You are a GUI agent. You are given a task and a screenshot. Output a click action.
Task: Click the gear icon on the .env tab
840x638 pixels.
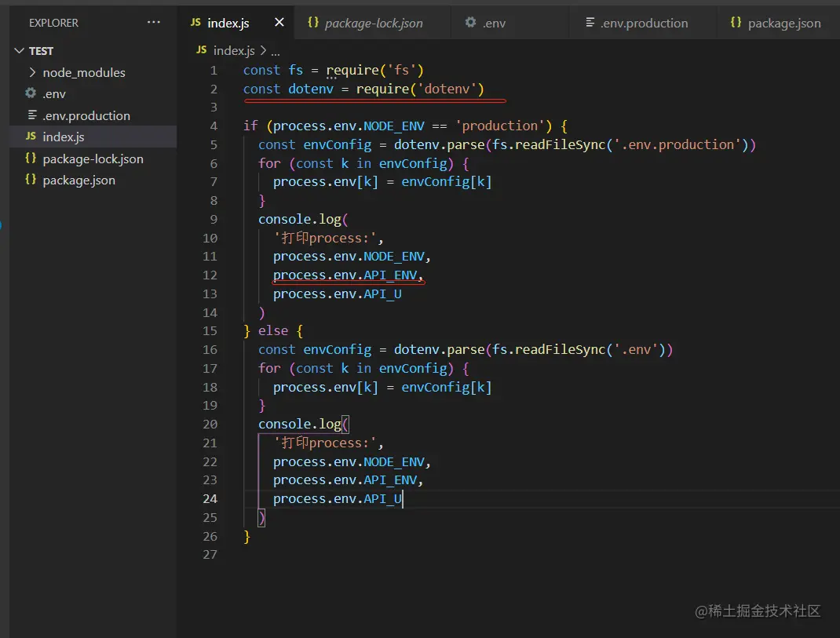(470, 23)
